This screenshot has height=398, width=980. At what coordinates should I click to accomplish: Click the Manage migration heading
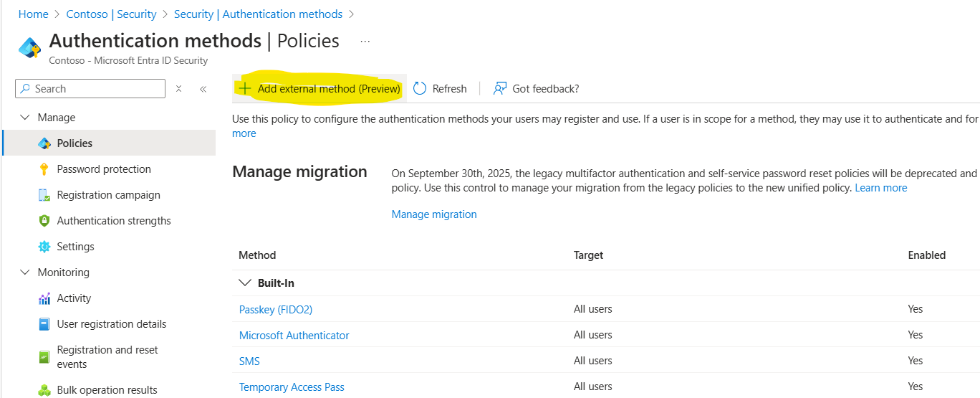coord(300,171)
